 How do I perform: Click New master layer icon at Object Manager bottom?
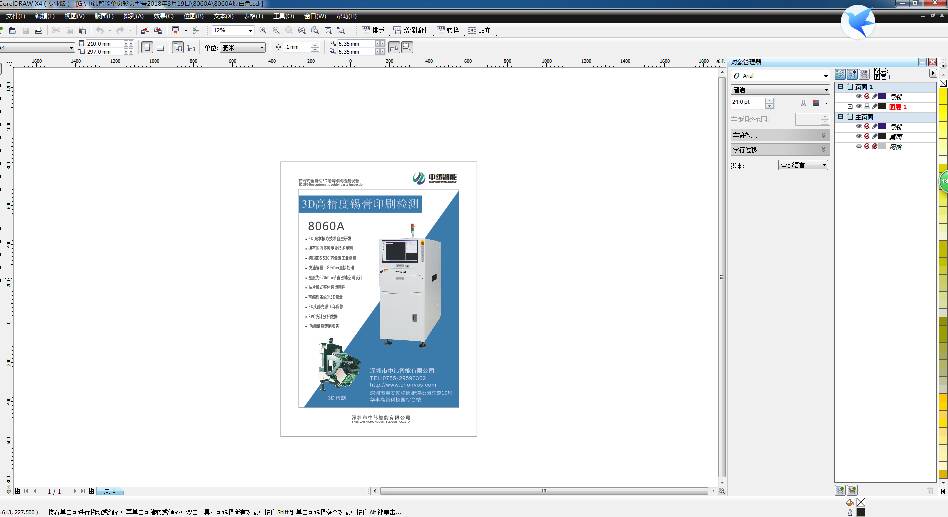(x=852, y=490)
